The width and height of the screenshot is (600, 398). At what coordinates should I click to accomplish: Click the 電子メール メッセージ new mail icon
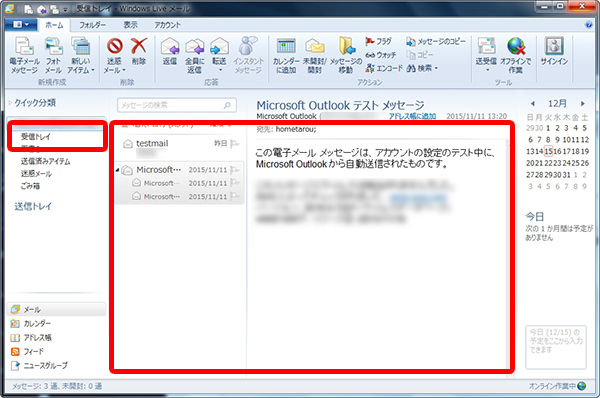click(24, 47)
